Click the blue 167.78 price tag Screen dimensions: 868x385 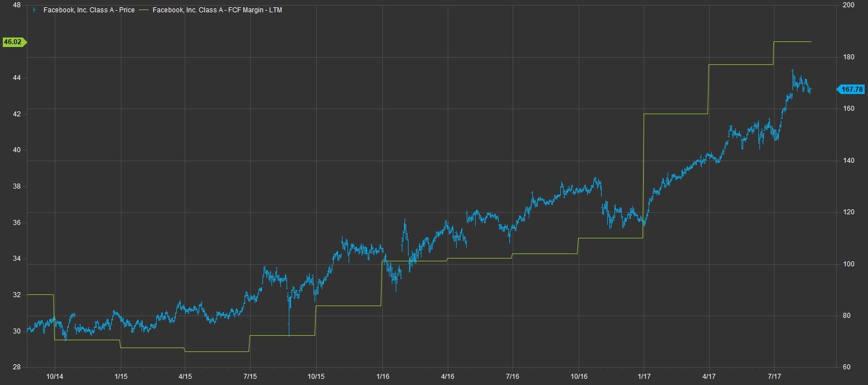click(852, 89)
